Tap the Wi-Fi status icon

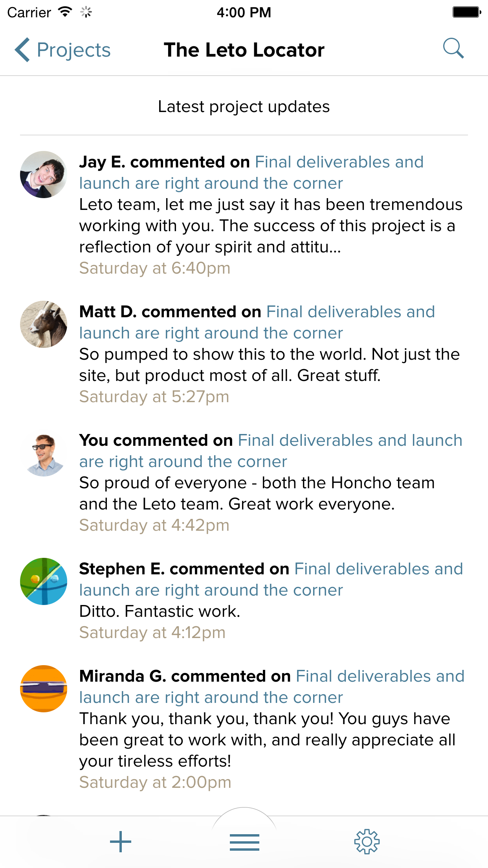click(65, 12)
